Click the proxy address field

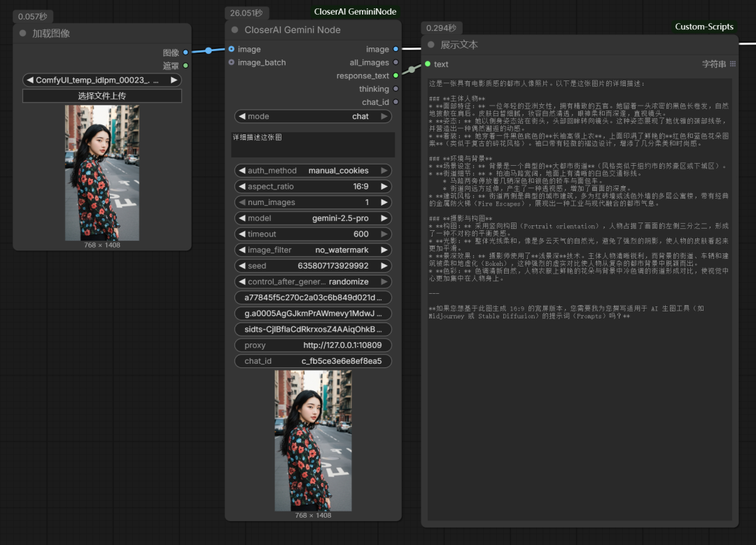[x=313, y=346]
